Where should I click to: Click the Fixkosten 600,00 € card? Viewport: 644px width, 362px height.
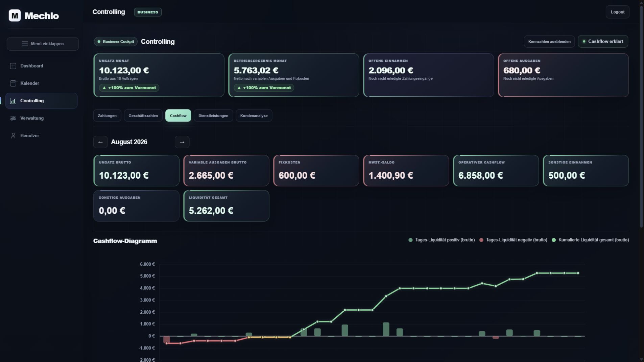tap(316, 171)
